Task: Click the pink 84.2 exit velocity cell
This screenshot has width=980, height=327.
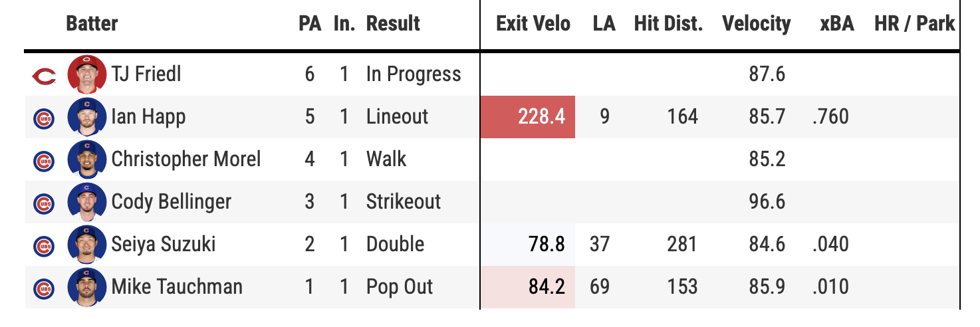Action: 528,287
